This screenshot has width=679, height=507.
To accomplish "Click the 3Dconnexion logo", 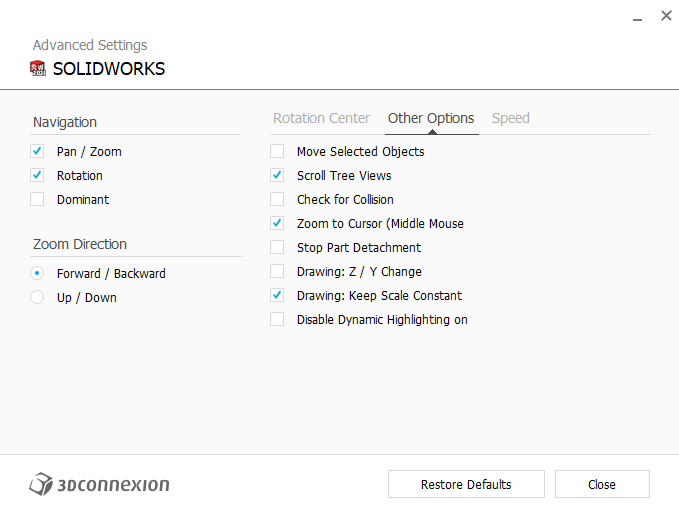I will click(x=99, y=484).
